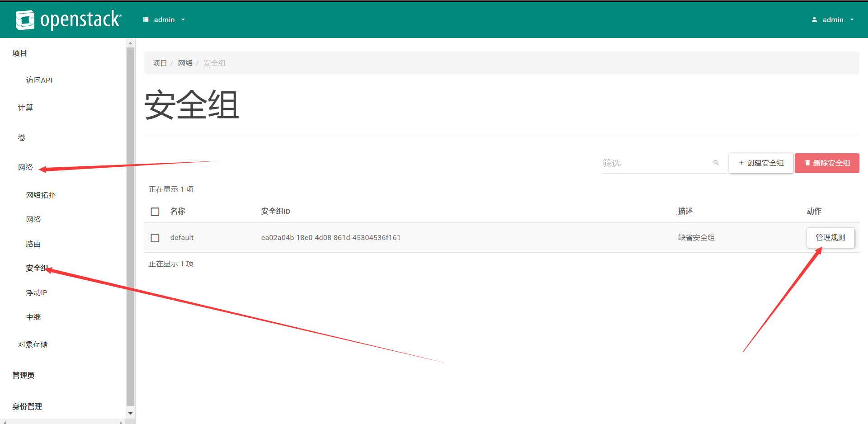Click the 安全组ID column header
868x424 pixels.
coord(276,211)
